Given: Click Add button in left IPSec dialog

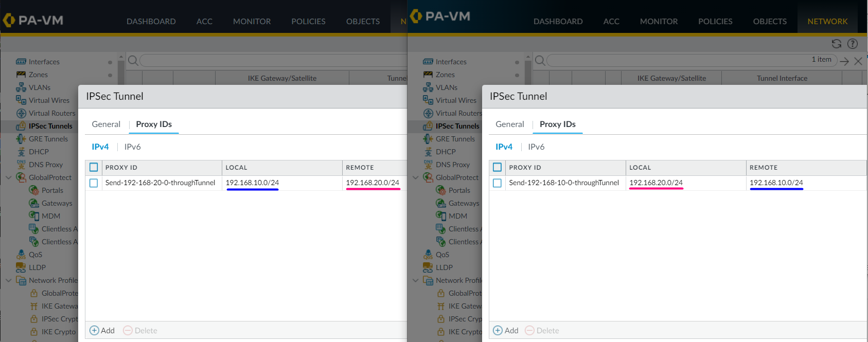Looking at the screenshot, I should point(102,331).
